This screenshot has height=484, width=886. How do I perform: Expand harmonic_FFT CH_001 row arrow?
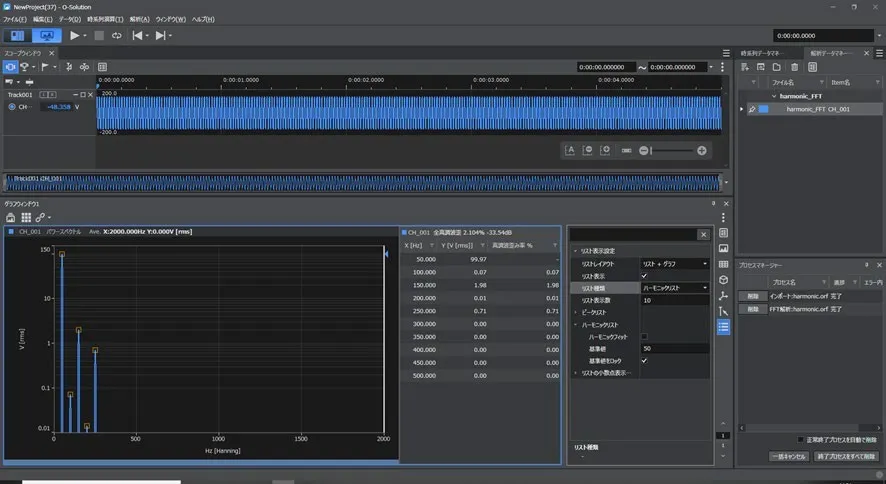click(742, 109)
